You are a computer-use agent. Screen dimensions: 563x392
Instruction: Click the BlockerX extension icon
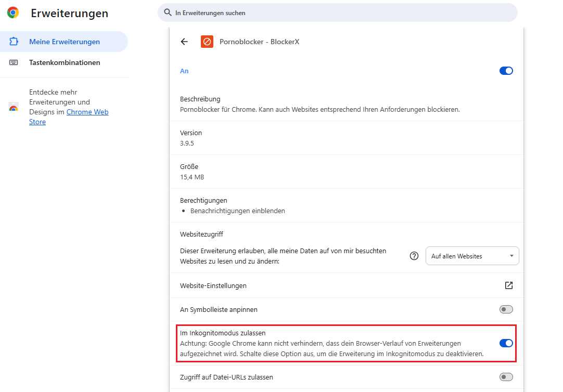tap(207, 42)
